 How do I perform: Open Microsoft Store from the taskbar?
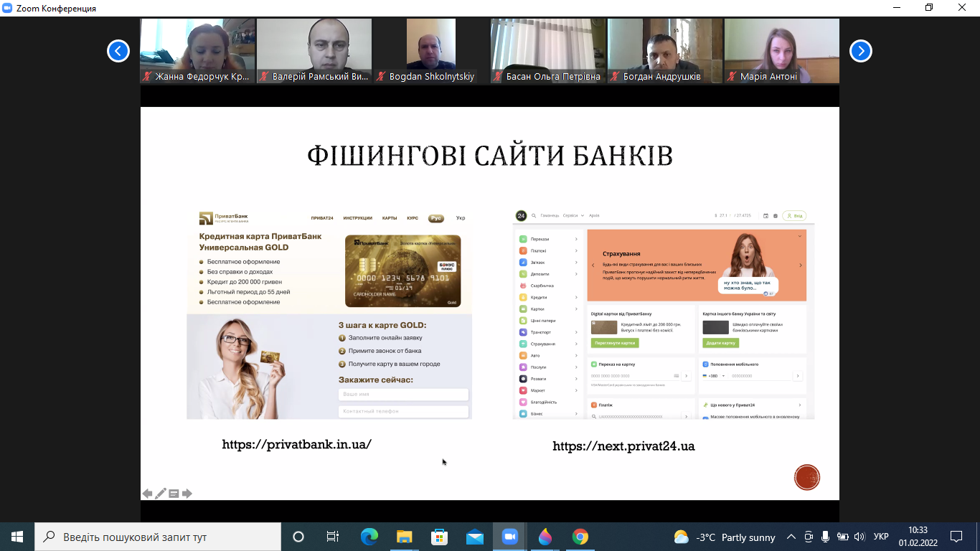pyautogui.click(x=439, y=537)
